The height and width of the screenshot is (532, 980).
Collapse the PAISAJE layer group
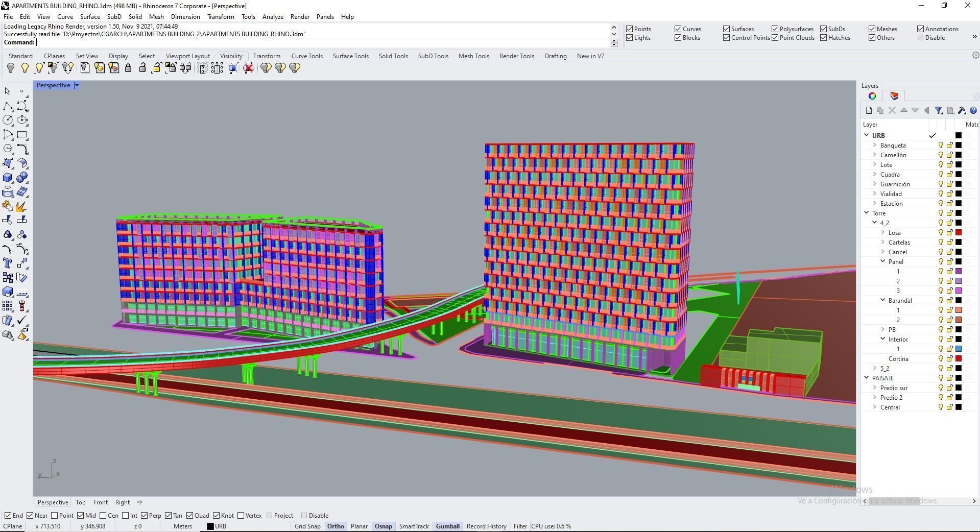coord(867,378)
